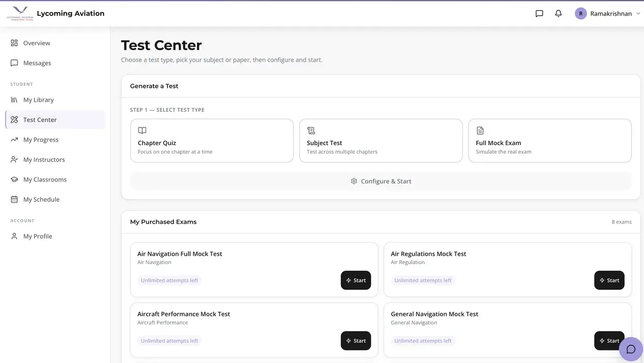This screenshot has height=363, width=644.
Task: Open My Library in the sidebar
Action: click(55, 100)
